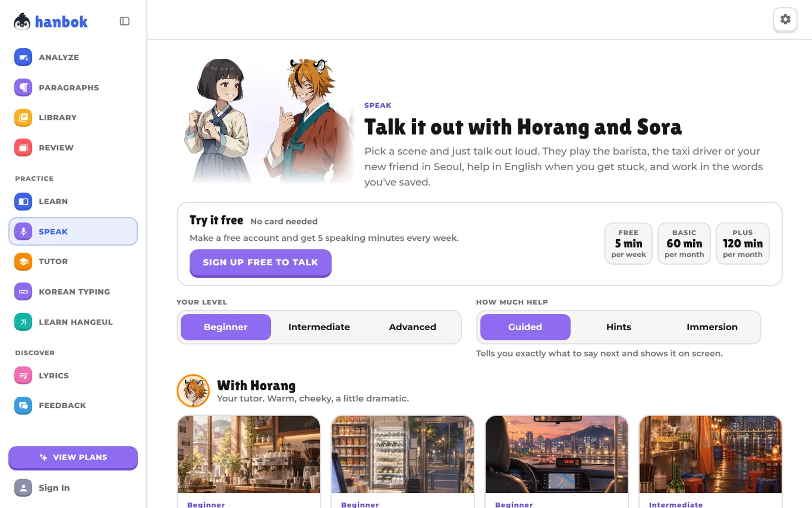This screenshot has width=812, height=508.
Task: Open the Korean Typing practice page
Action: pyautogui.click(x=73, y=292)
